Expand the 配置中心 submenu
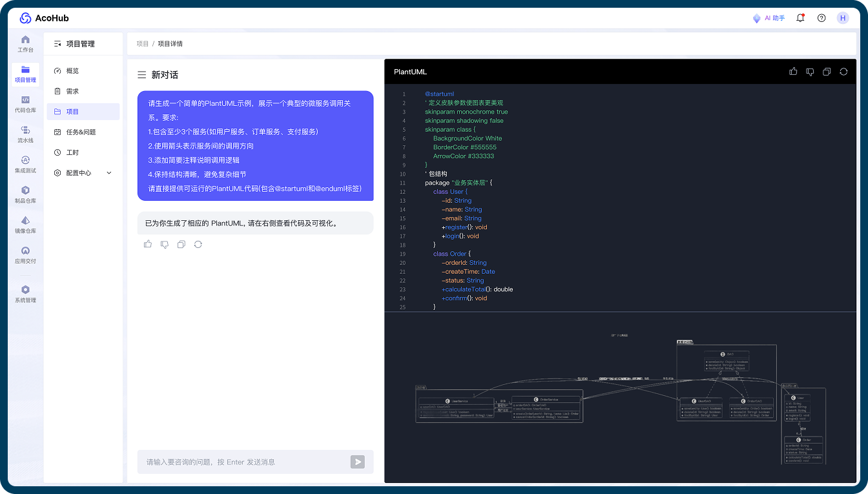The image size is (868, 494). [83, 173]
